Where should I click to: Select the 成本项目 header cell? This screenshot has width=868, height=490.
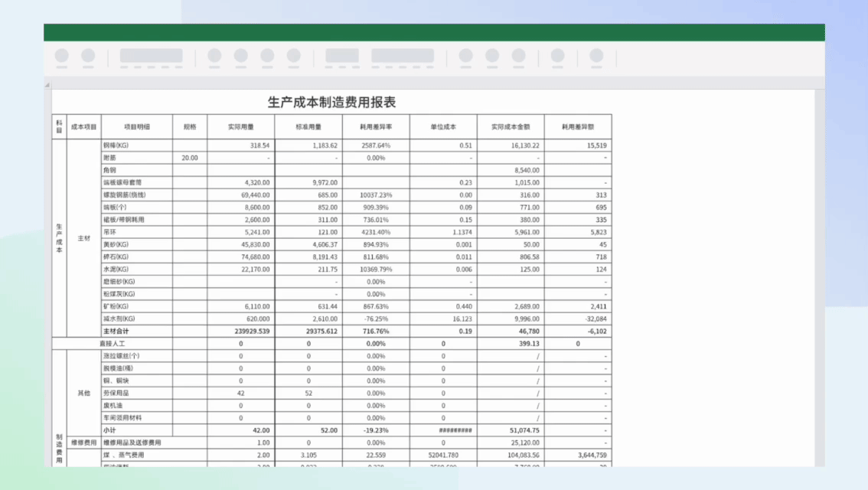83,127
